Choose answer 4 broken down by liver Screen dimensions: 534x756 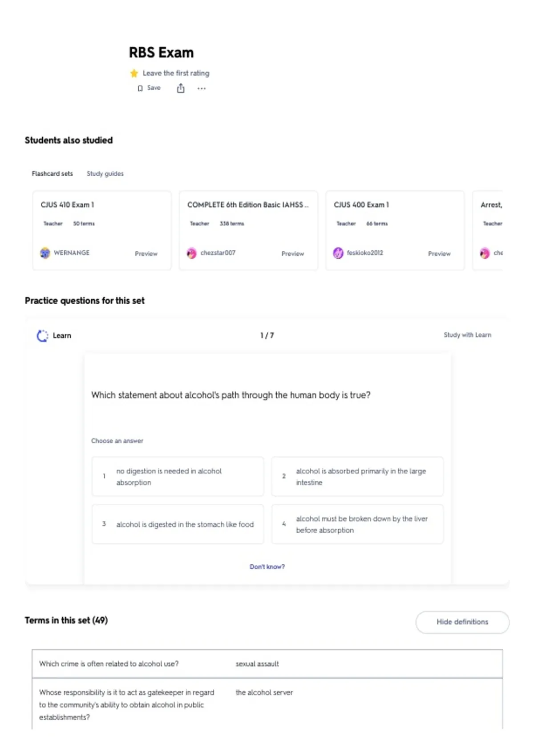357,524
